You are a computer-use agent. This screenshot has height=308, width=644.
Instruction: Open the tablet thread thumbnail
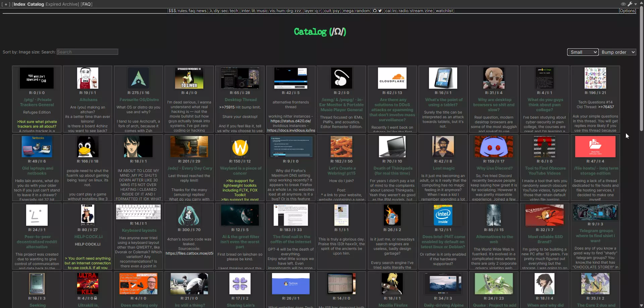(443, 78)
